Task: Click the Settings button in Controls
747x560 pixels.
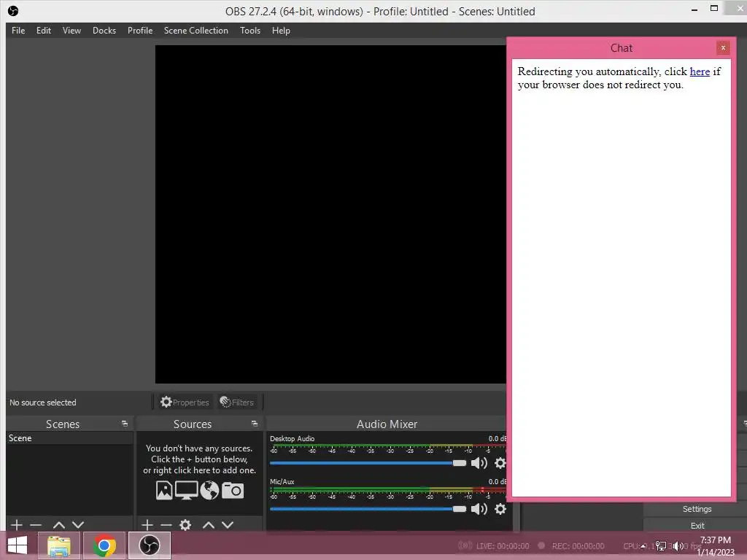Action: point(697,509)
